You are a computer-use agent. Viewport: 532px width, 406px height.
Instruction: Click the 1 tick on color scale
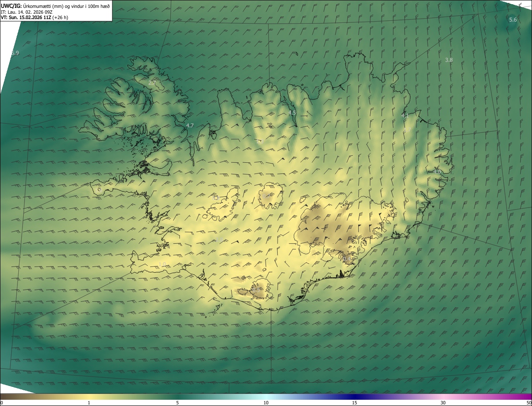click(x=89, y=403)
